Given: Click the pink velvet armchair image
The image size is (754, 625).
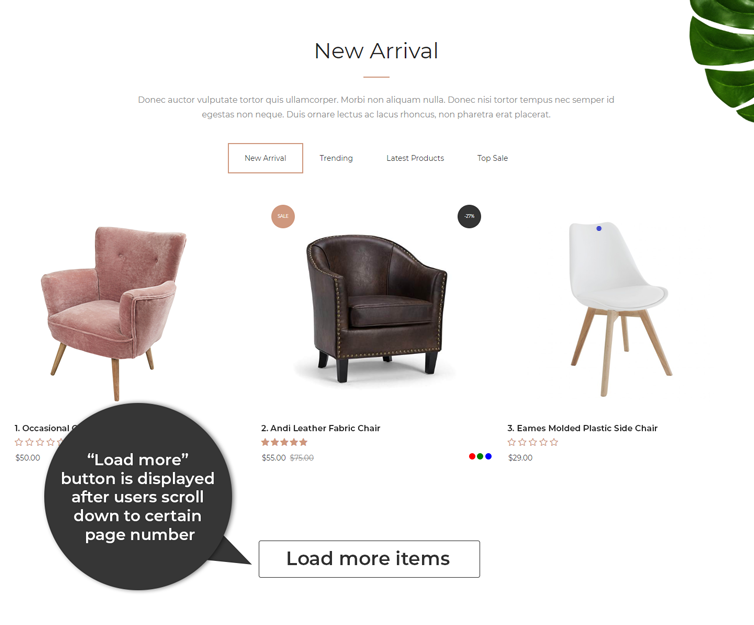Looking at the screenshot, I should (114, 313).
